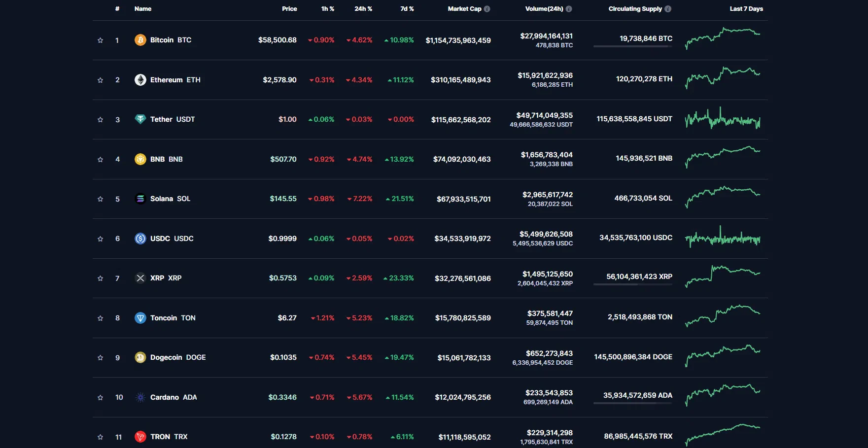868x448 pixels.
Task: Toggle the USDC watchlist star
Action: (x=101, y=239)
